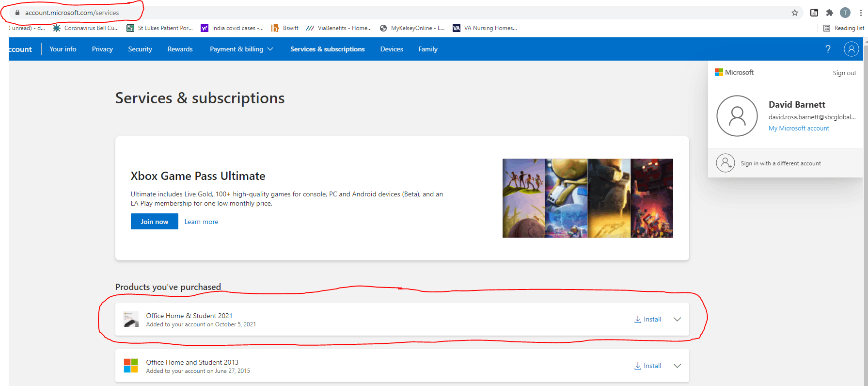Screen dimensions: 868x386
Task: Install Office Home & Student 2021
Action: coord(648,319)
